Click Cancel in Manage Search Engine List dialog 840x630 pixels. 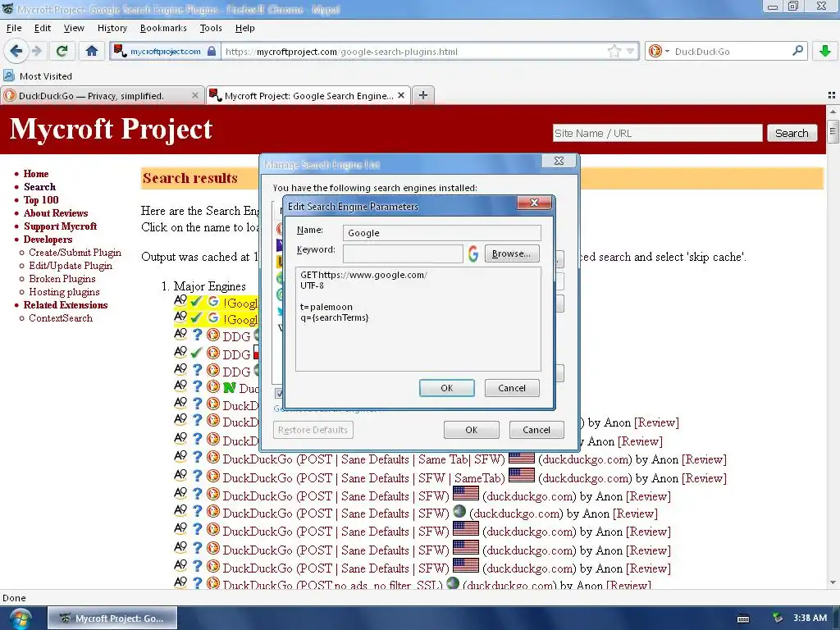pyautogui.click(x=536, y=430)
